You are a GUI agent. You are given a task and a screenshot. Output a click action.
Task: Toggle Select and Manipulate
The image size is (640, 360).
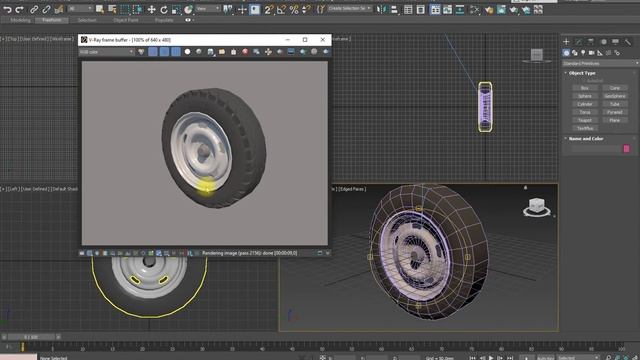coord(242,9)
